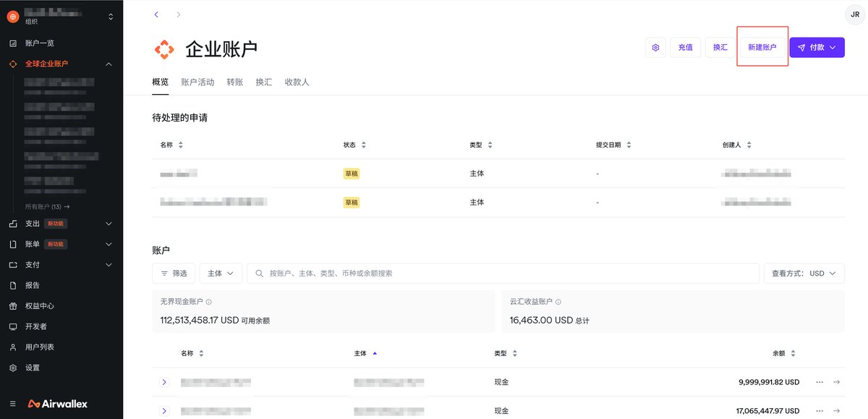Click in the account search field
Screen dimensions: 868x419
[503, 274]
